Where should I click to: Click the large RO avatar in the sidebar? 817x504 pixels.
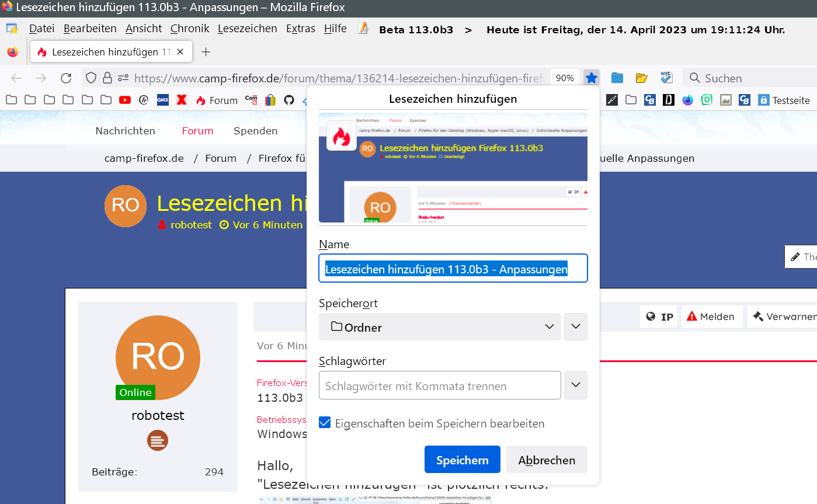click(158, 357)
